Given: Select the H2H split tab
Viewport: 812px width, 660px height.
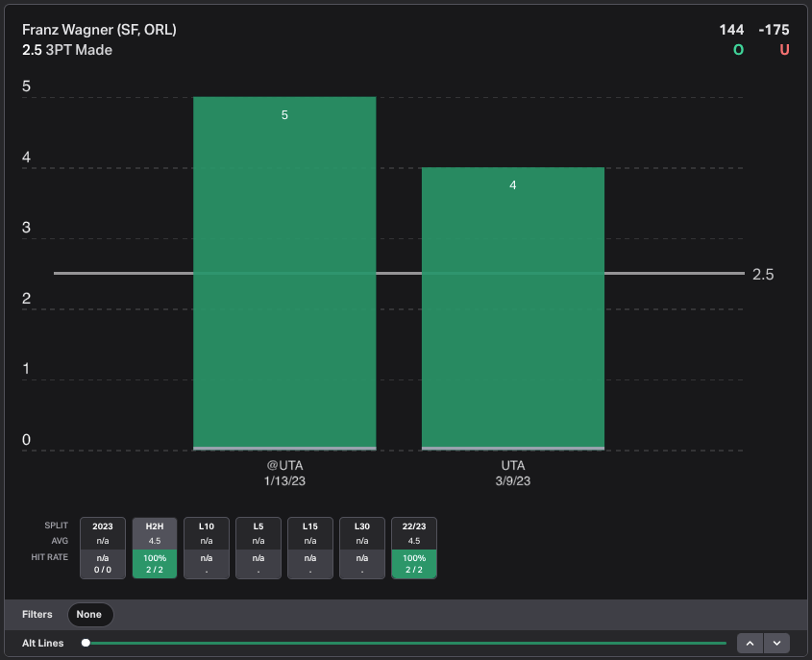Looking at the screenshot, I should 155,548.
